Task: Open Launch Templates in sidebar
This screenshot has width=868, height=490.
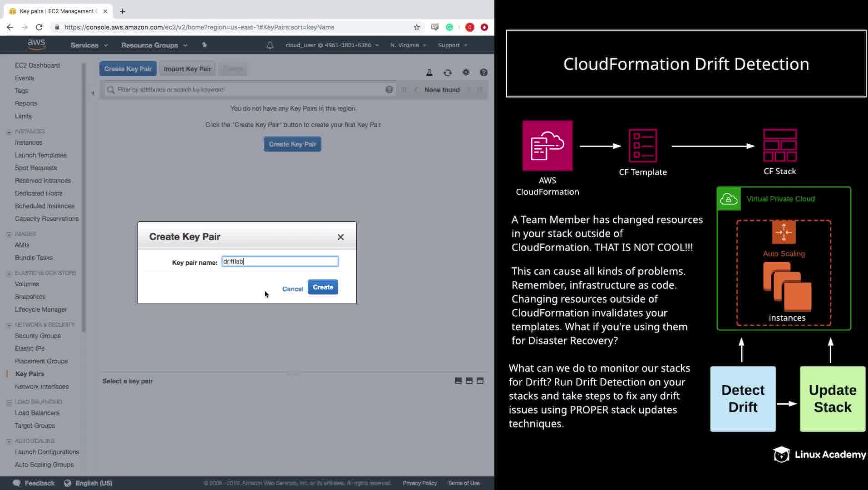Action: click(40, 155)
